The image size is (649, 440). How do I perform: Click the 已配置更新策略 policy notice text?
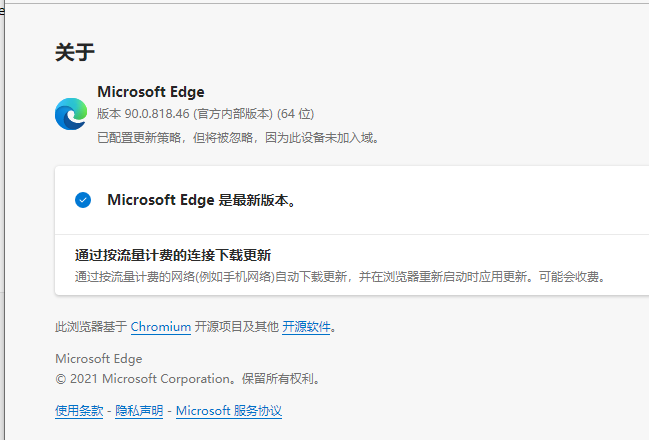tap(238, 137)
